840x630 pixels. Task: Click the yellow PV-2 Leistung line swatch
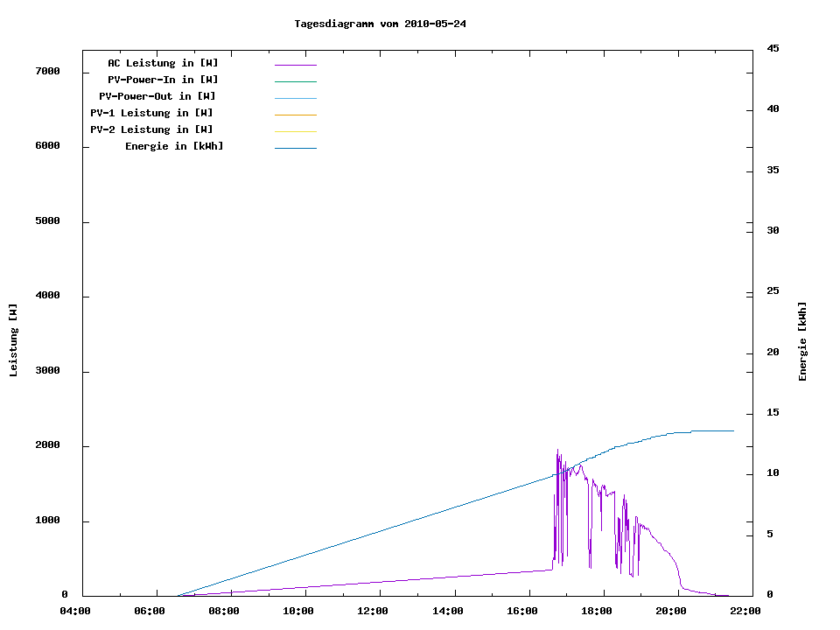(x=295, y=131)
